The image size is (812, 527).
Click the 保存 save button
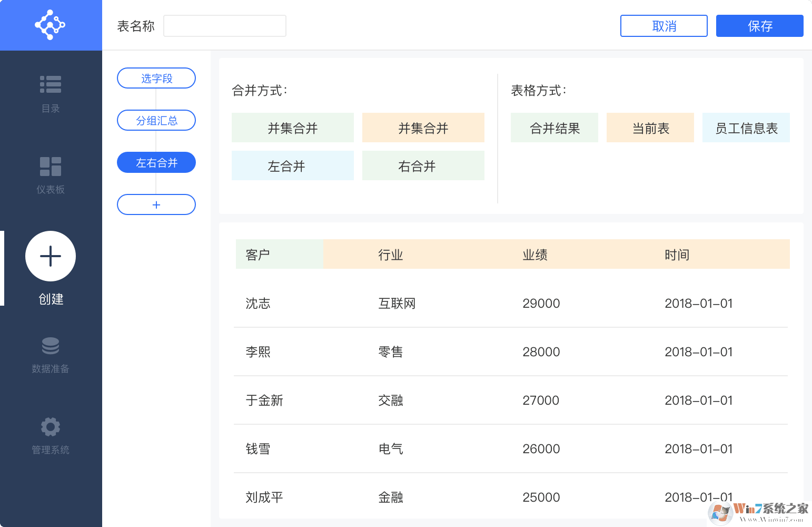[x=759, y=25]
